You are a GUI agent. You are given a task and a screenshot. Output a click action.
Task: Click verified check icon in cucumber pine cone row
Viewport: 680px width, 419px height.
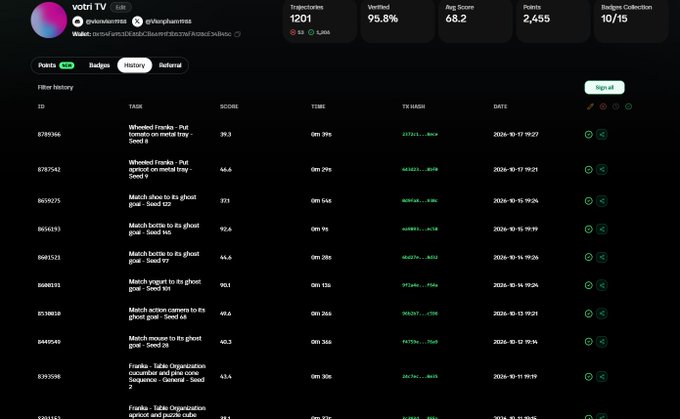pyautogui.click(x=588, y=376)
